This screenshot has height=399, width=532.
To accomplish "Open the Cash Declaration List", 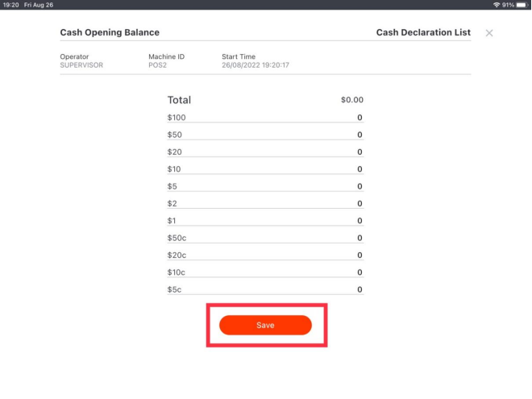I will (423, 32).
